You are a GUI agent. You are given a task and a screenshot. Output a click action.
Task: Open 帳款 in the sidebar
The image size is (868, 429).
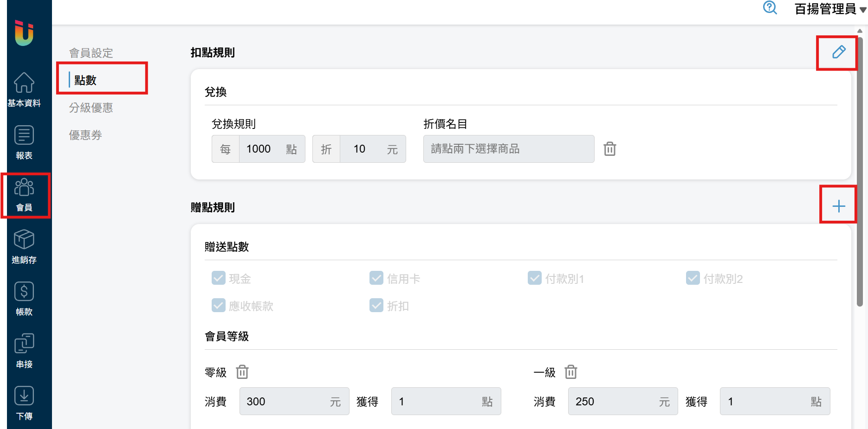(24, 299)
